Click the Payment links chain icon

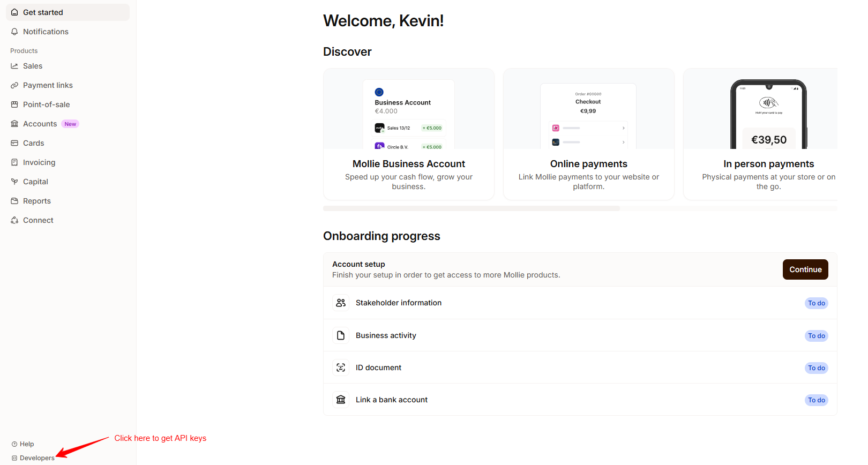(14, 85)
